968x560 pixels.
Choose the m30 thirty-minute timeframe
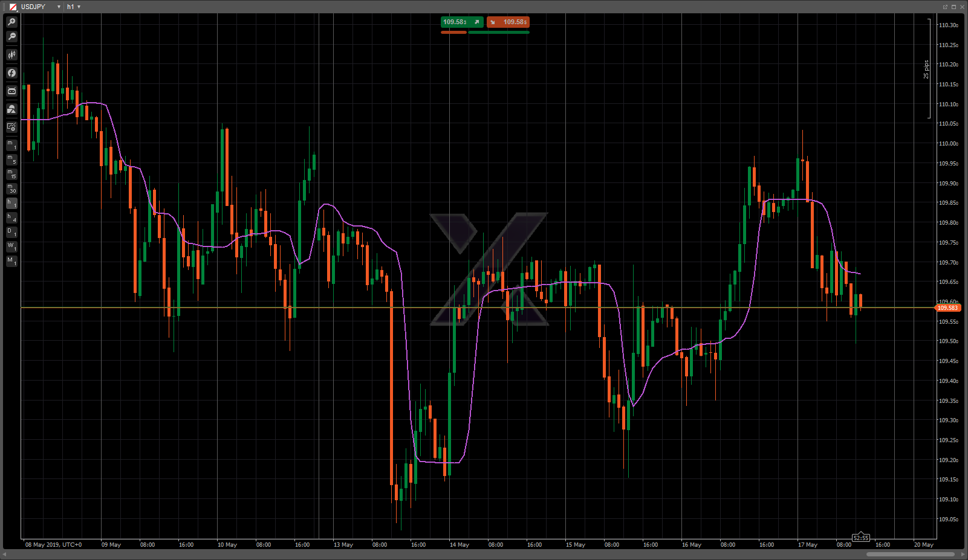pos(11,188)
